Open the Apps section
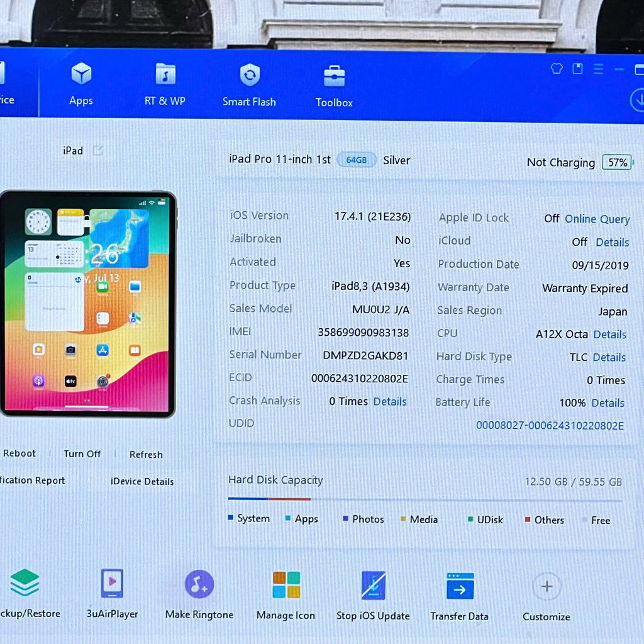 pyautogui.click(x=81, y=84)
